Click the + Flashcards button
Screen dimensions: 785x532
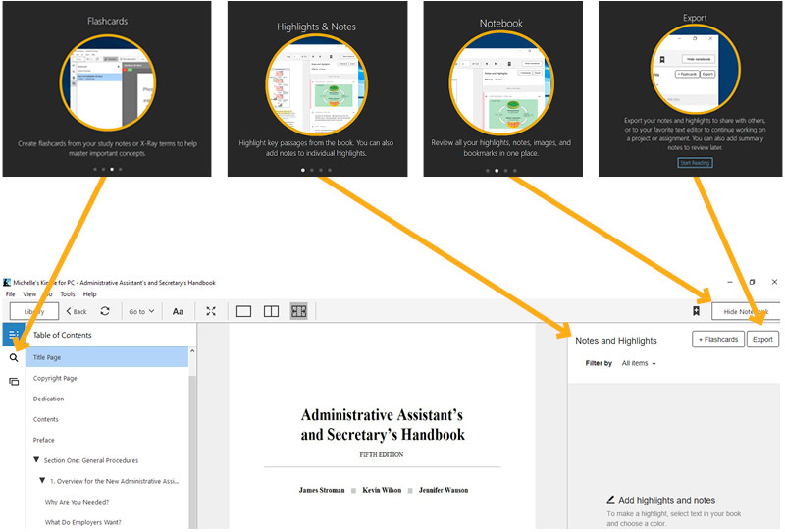(x=717, y=339)
